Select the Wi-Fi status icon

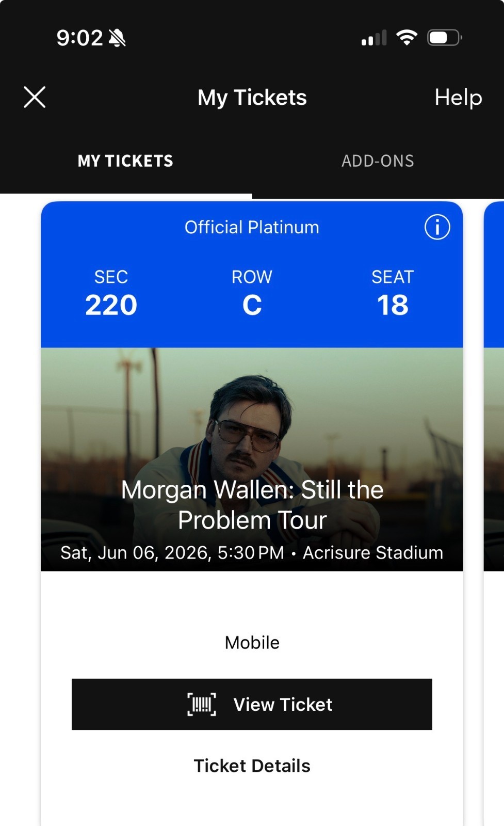click(x=407, y=37)
